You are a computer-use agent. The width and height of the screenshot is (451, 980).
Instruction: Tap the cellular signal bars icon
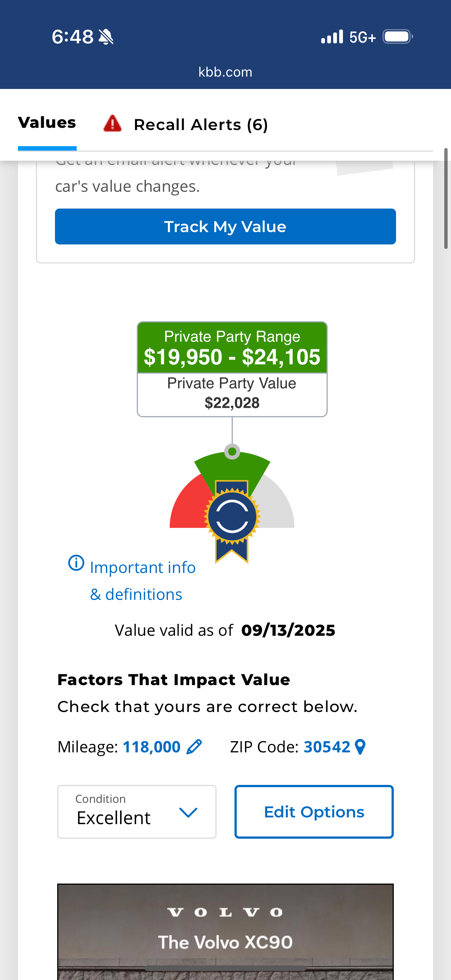tap(332, 37)
